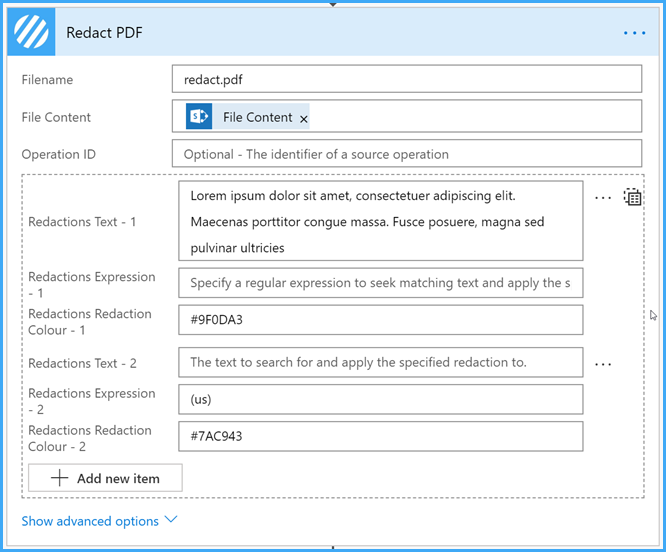666x552 pixels.
Task: Click the Add new item button
Action: (105, 478)
